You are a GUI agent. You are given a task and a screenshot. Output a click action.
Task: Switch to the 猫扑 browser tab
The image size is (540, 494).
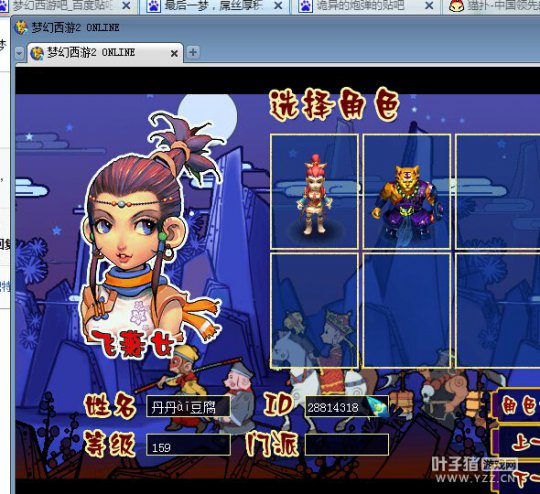(491, 6)
